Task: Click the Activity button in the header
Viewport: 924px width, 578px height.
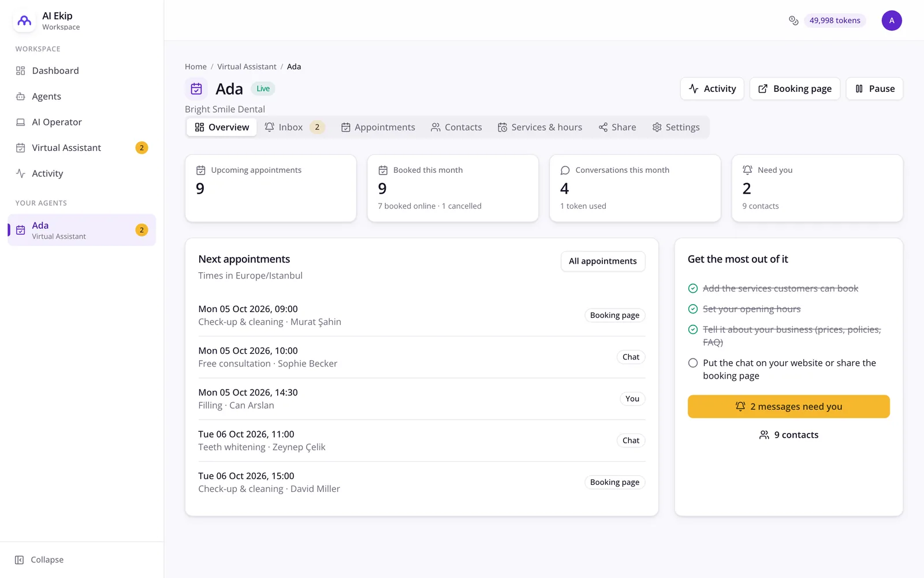Action: click(712, 88)
